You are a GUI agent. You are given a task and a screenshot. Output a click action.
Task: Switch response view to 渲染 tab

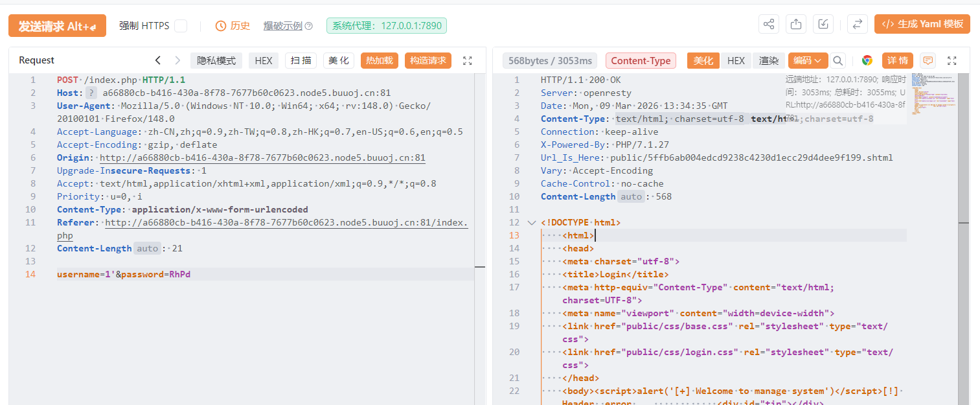768,60
